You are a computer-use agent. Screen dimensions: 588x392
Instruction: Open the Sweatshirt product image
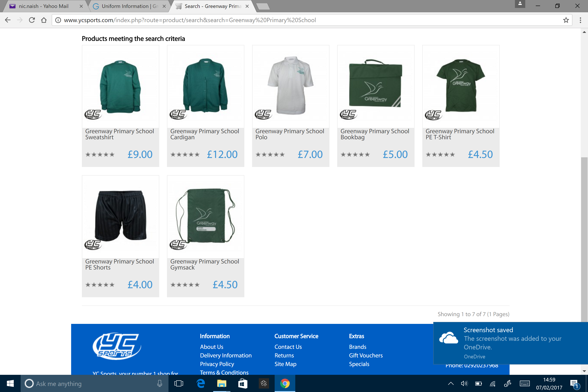point(121,86)
